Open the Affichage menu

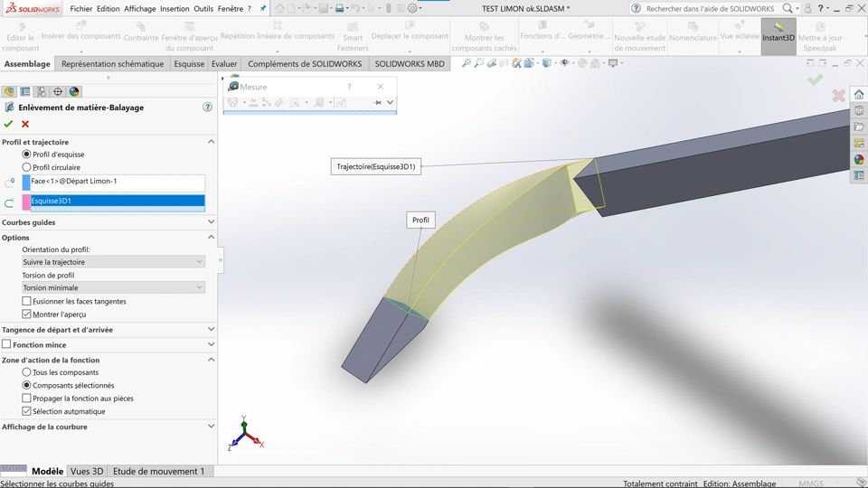pyautogui.click(x=139, y=8)
